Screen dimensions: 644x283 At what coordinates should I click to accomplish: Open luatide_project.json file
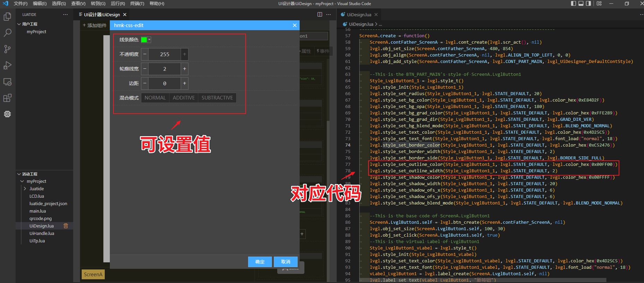[48, 204]
